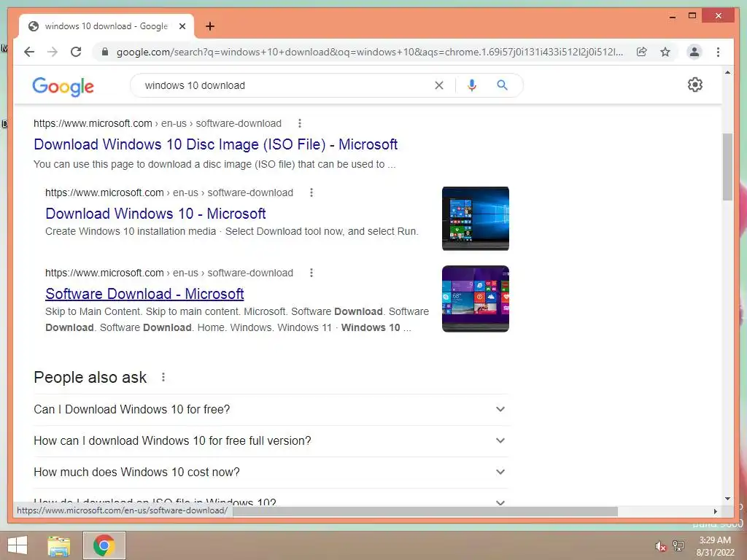The image size is (747, 560).
Task: Open Download Windows 10 Disc Image link
Action: click(215, 144)
